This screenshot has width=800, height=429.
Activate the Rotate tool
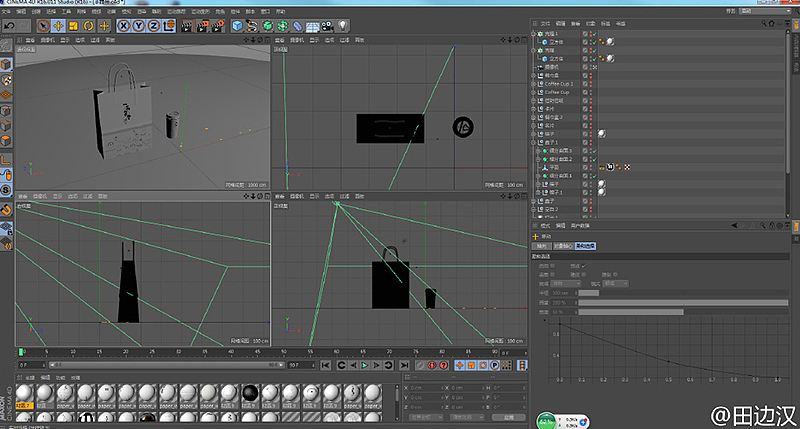(x=88, y=26)
